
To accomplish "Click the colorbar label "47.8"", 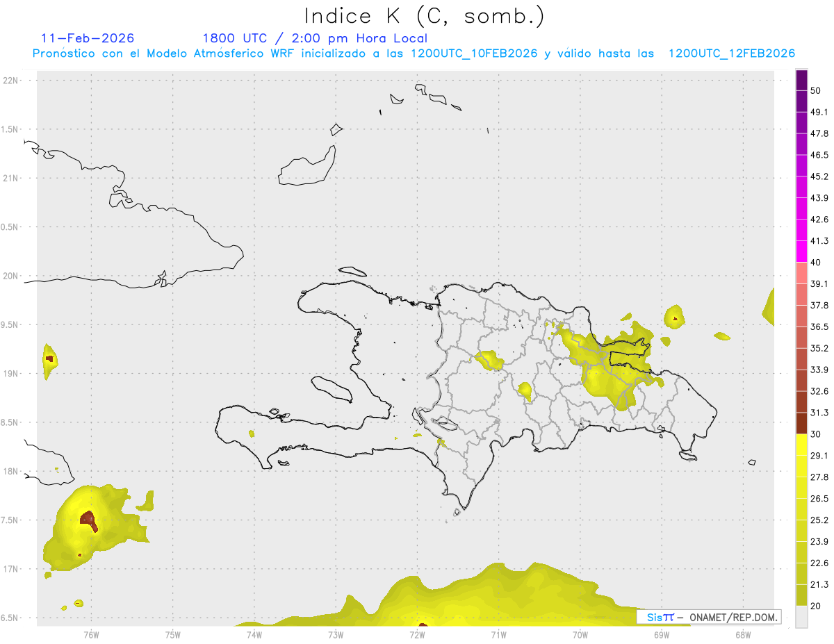I will click(819, 134).
